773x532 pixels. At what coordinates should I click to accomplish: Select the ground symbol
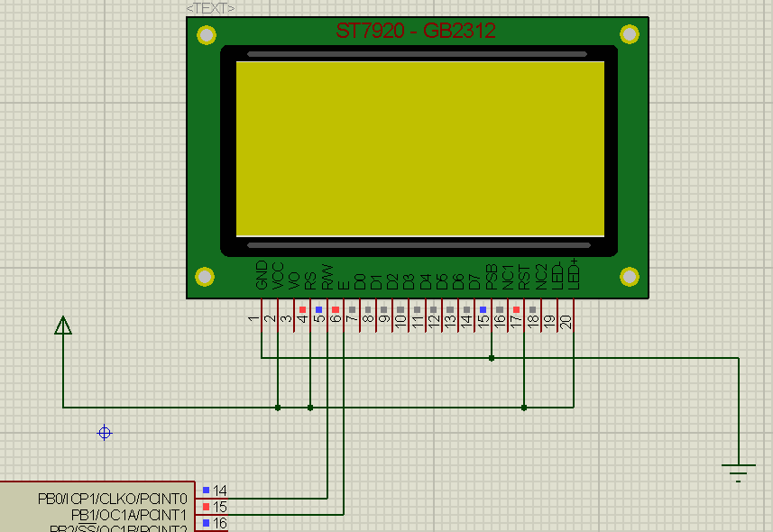(740, 467)
